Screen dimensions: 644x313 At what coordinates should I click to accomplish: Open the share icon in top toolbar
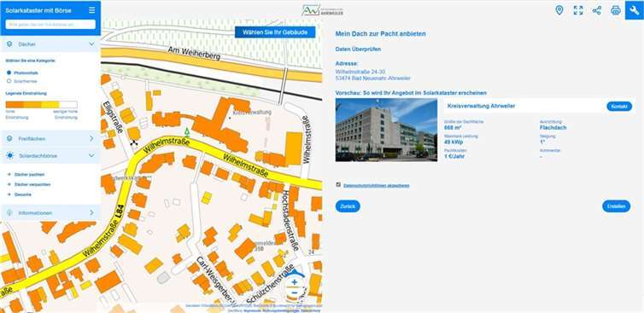tap(597, 10)
